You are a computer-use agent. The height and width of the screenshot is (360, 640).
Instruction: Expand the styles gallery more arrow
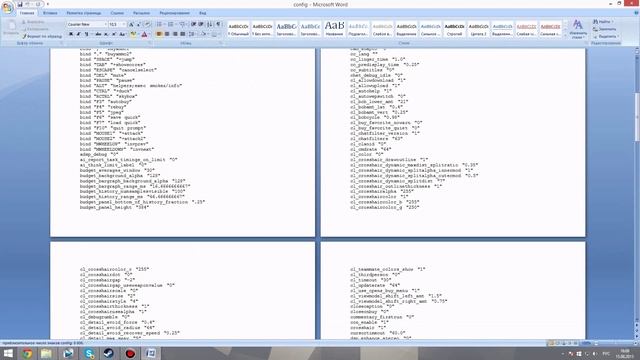566,35
